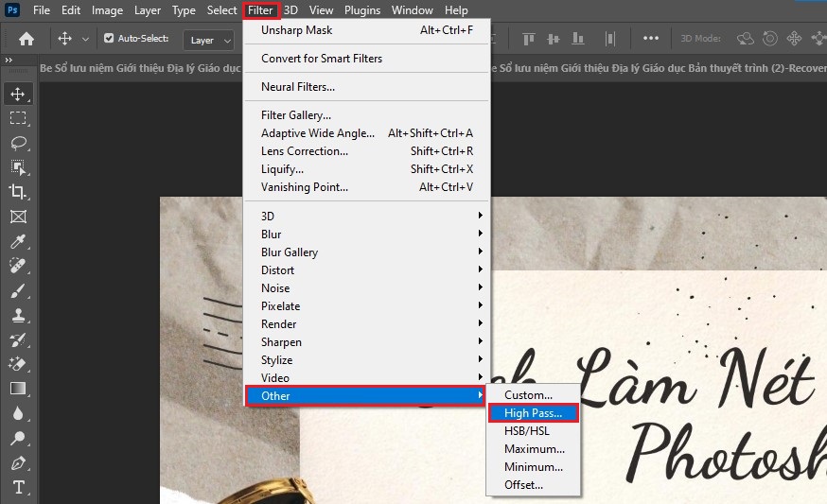Choose Custom from Other submenu
827x504 pixels.
tap(534, 395)
